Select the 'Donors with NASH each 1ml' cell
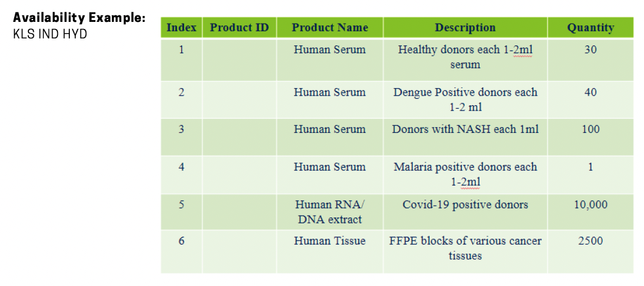This screenshot has height=286, width=644. [x=465, y=129]
